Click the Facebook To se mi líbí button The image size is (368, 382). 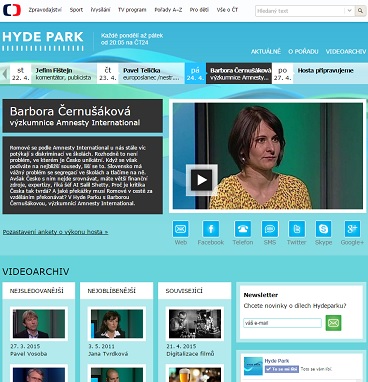click(282, 369)
